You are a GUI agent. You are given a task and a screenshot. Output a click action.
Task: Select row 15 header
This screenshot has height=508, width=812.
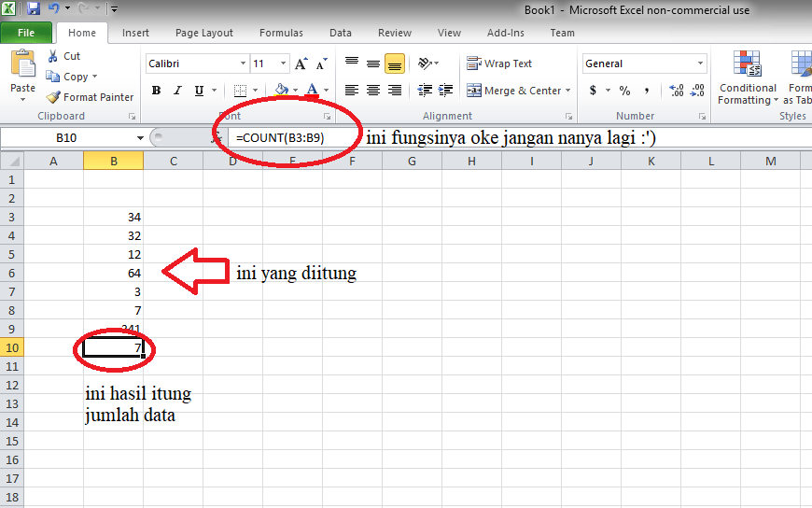[12, 441]
